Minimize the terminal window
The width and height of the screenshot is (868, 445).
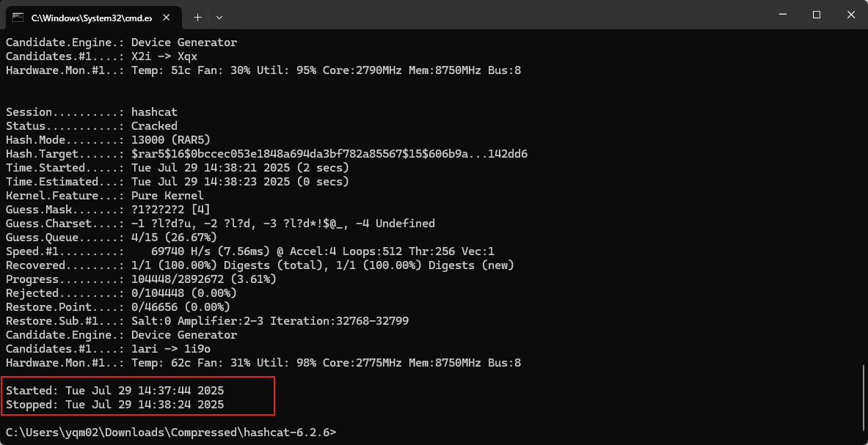click(x=783, y=15)
